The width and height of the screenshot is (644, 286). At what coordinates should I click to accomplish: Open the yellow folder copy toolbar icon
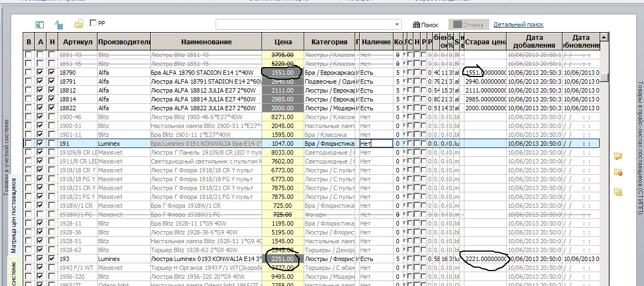79,24
